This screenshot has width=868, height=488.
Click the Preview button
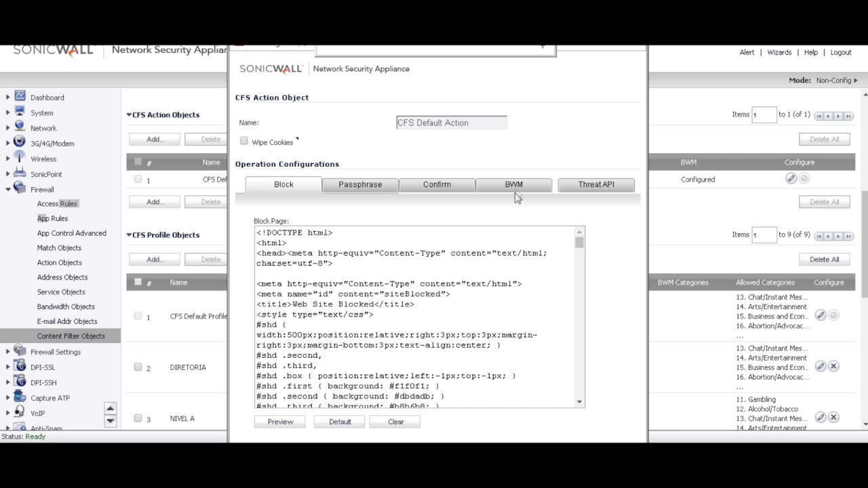pos(280,422)
